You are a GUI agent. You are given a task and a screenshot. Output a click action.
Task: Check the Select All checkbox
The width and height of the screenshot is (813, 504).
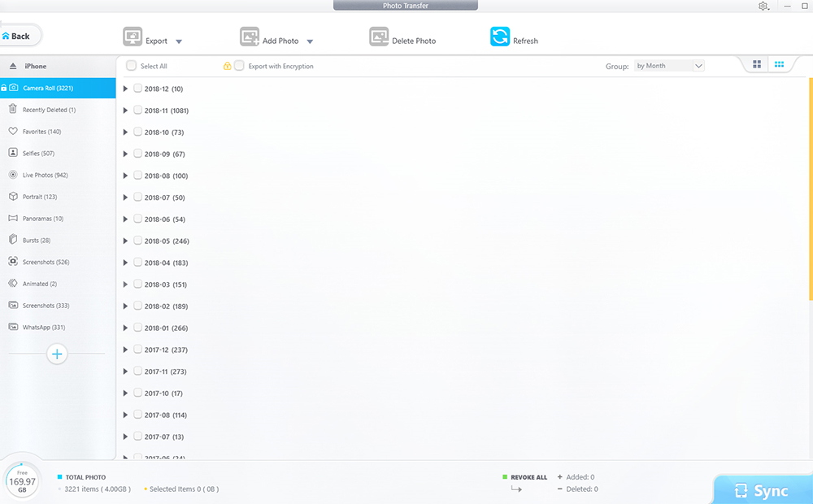(131, 66)
